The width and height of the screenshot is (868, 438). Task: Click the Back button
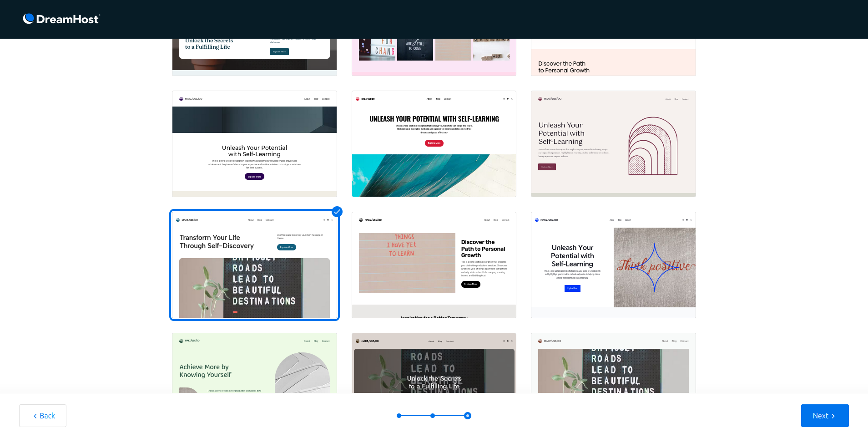click(42, 416)
